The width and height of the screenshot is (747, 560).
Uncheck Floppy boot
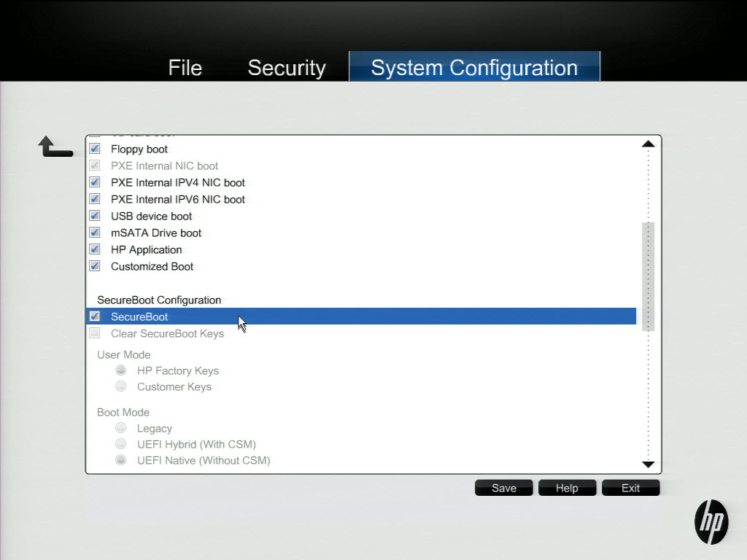(95, 149)
